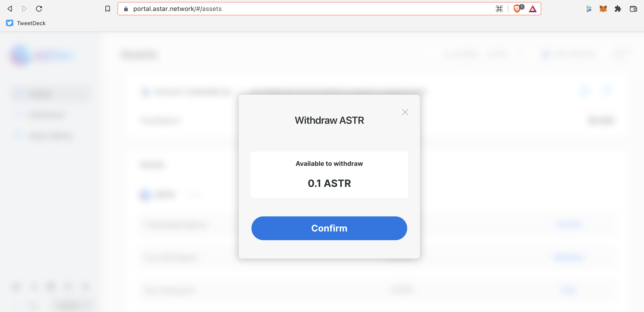Reload the Astar portal page
Viewport: 644px width, 312px height.
click(39, 9)
